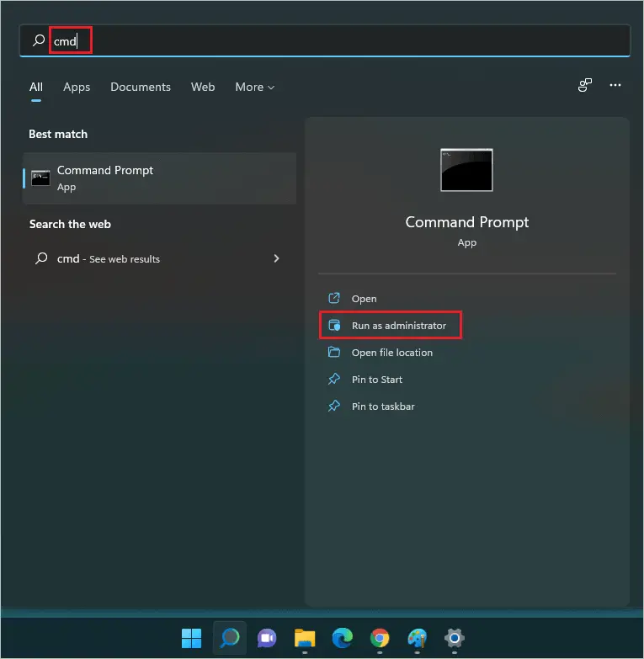Launch Microsoft Edge from the taskbar
This screenshot has height=659, width=644.
[342, 638]
